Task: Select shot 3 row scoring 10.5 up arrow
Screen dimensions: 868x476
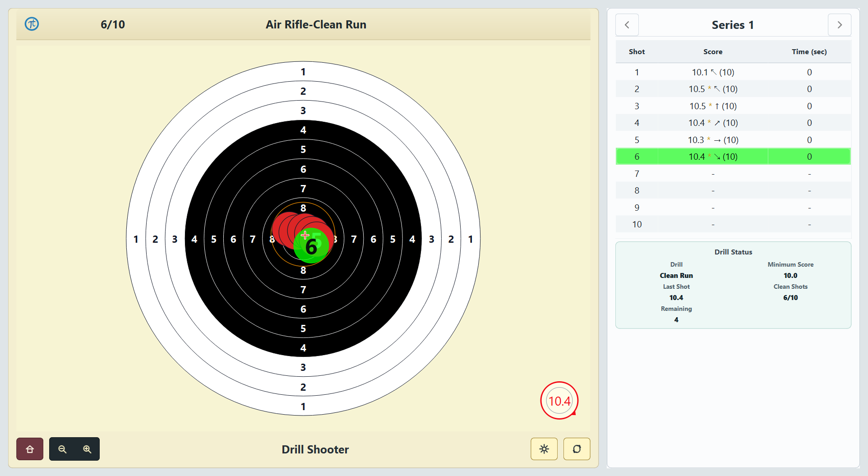Action: (733, 106)
